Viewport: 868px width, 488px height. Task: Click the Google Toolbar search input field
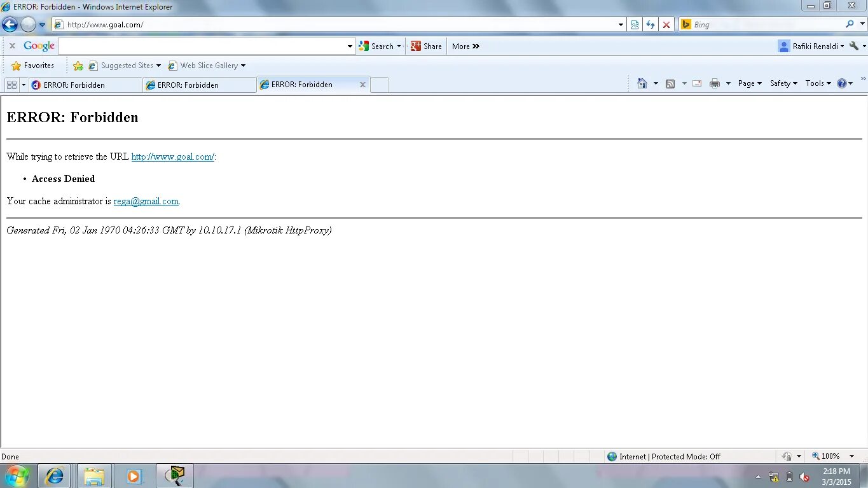202,46
